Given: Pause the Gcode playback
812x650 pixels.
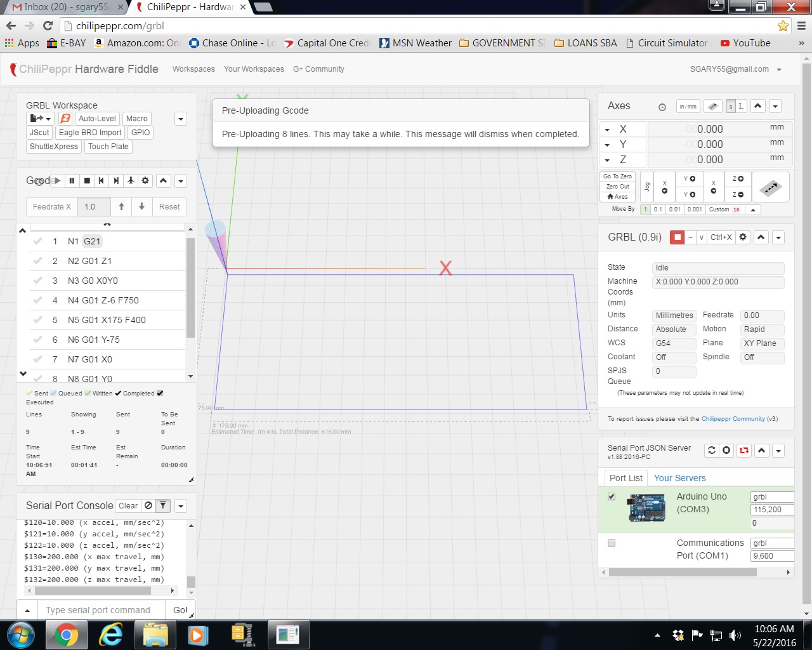Looking at the screenshot, I should tap(72, 181).
